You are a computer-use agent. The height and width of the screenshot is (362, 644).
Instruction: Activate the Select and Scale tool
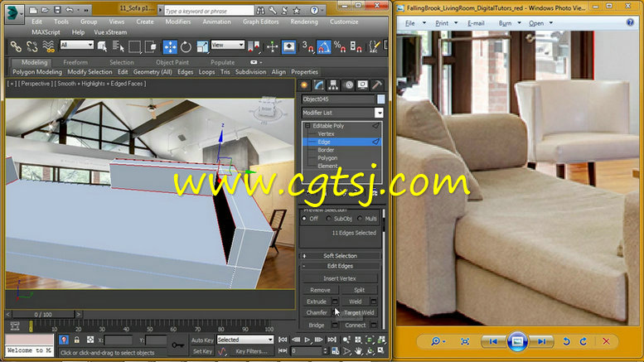tap(202, 46)
